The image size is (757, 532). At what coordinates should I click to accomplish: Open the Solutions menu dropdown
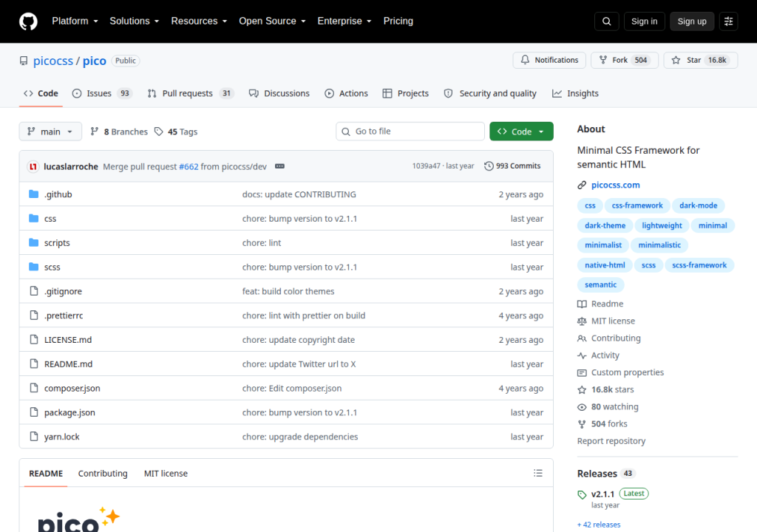tap(135, 21)
